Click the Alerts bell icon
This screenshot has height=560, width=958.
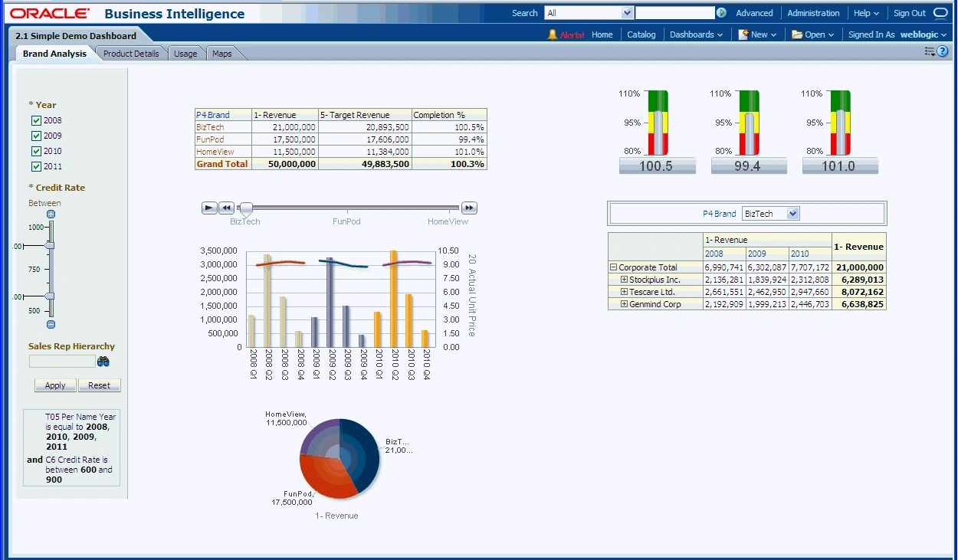click(553, 34)
